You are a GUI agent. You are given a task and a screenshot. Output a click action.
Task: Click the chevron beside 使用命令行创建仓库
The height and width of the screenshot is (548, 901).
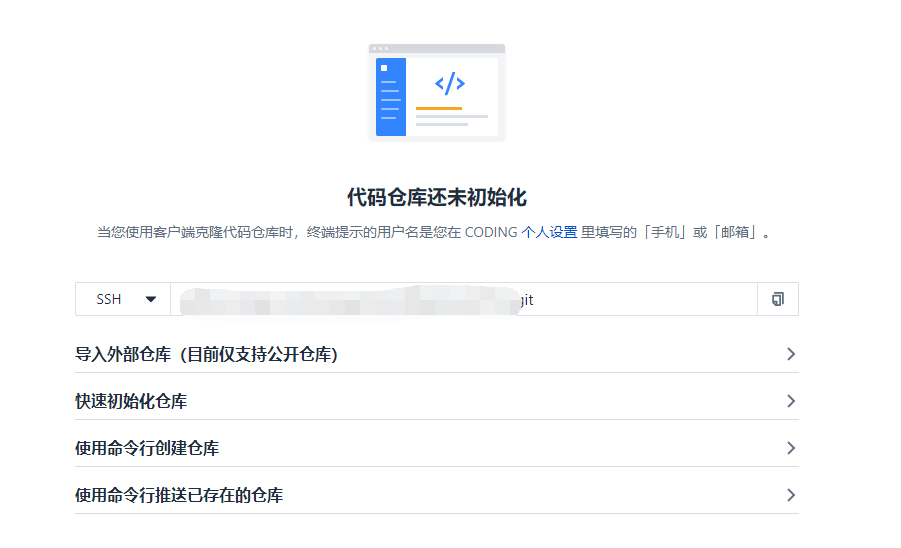[x=790, y=448]
